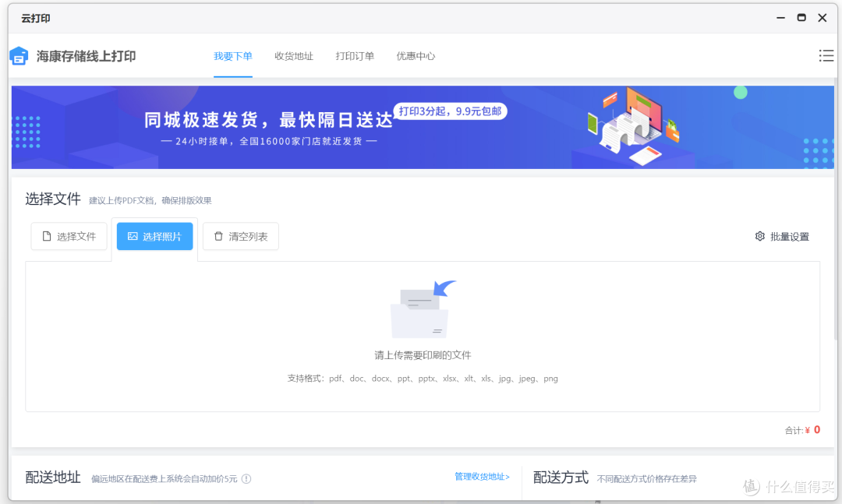The image size is (842, 504).
Task: Click the 偏远地区 surcharge notice text
Action: click(165, 479)
